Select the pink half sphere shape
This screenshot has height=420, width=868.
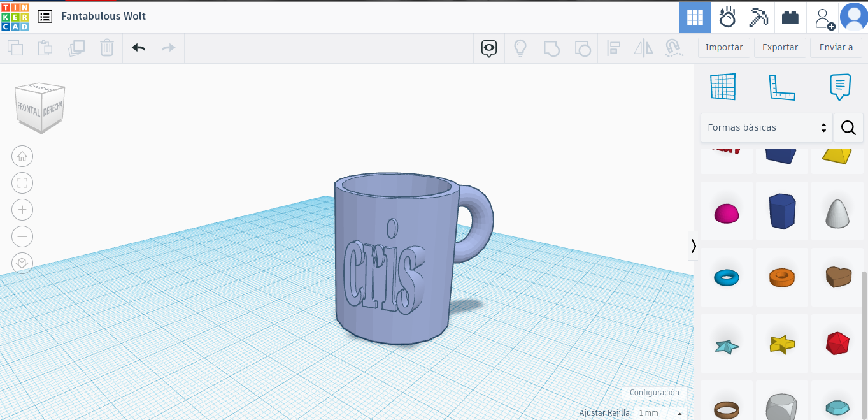(x=727, y=212)
